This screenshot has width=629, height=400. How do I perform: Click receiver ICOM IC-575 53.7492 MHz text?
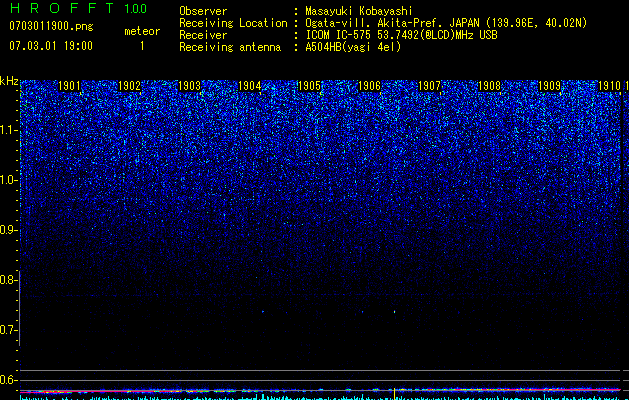[x=401, y=35]
